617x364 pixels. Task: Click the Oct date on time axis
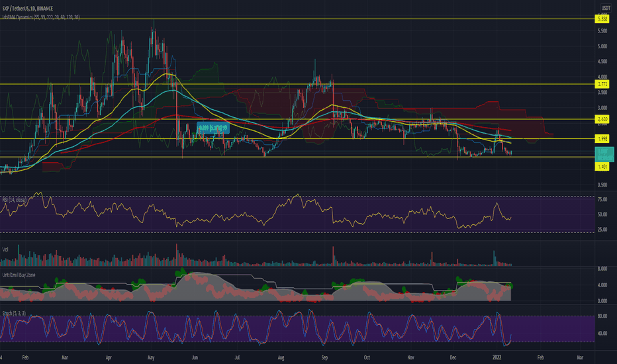point(367,357)
